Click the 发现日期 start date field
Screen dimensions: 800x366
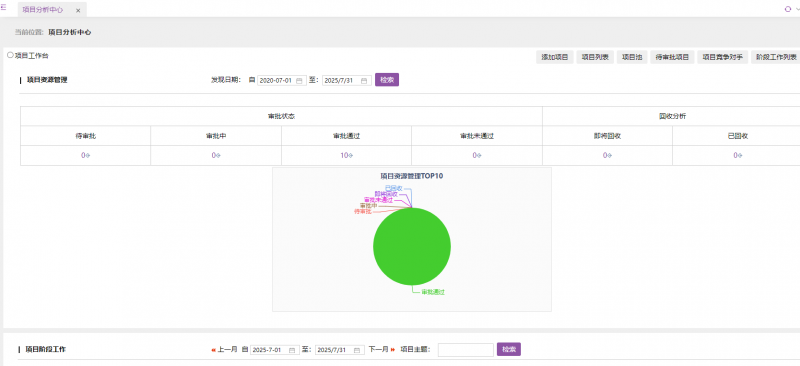click(x=282, y=81)
